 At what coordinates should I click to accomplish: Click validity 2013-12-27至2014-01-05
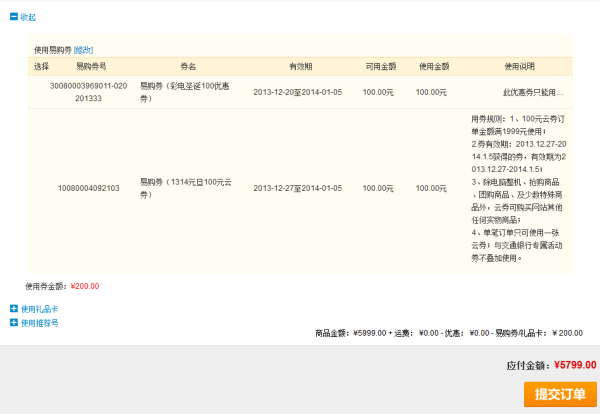tap(298, 188)
